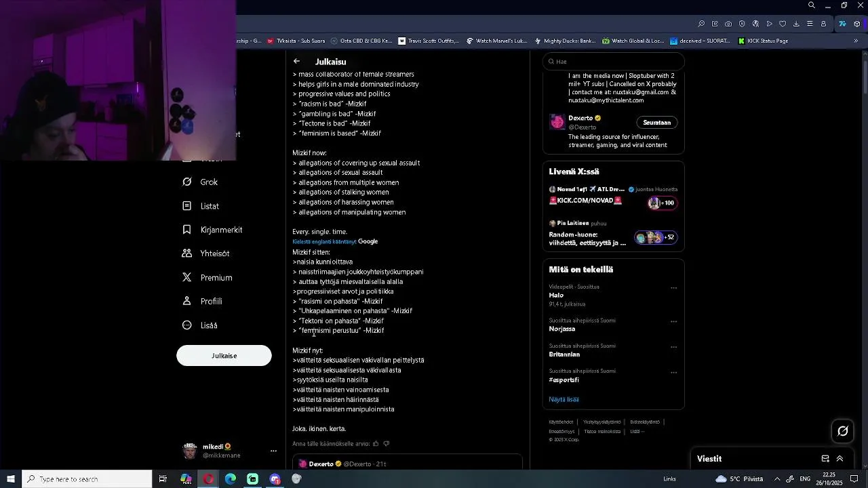Open the weather widget 5°C Pilvistä
This screenshot has height=488, width=868.
(739, 479)
